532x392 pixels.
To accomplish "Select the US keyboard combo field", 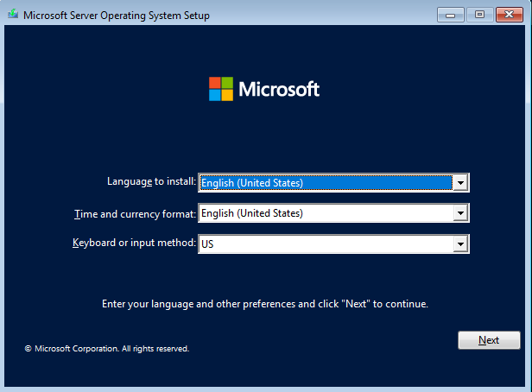I will 333,243.
